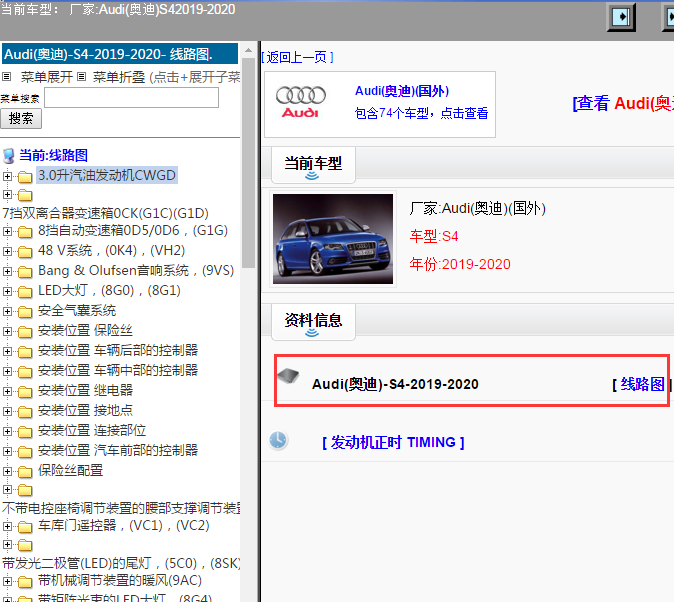674x602 pixels.
Task: Expand Bang & Olufsen音响系统 node
Action: coord(7,271)
